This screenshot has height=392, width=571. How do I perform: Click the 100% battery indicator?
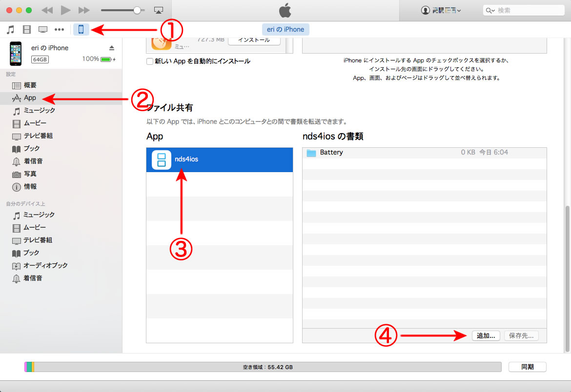click(99, 59)
